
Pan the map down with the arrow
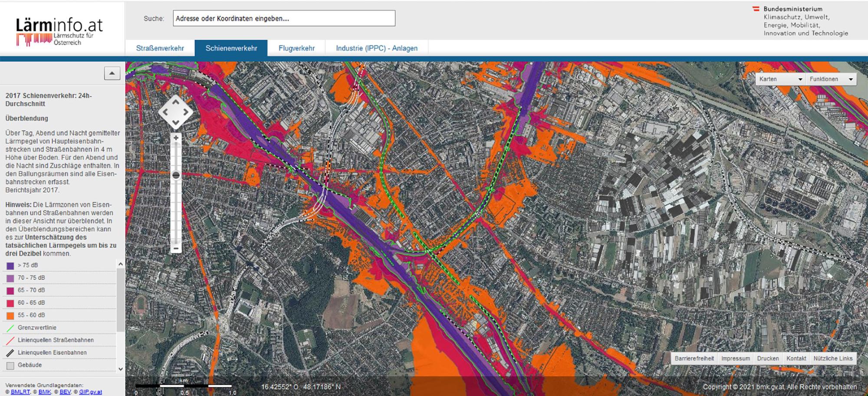pos(175,123)
